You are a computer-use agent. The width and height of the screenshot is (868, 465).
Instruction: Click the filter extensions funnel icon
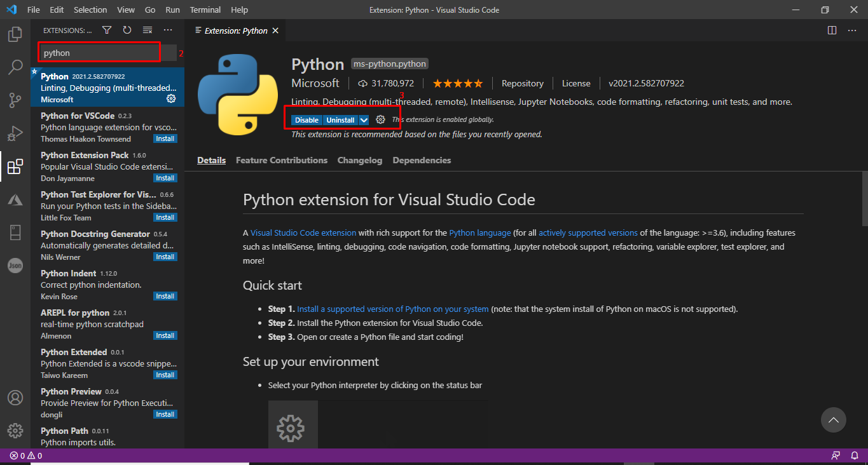coord(107,30)
